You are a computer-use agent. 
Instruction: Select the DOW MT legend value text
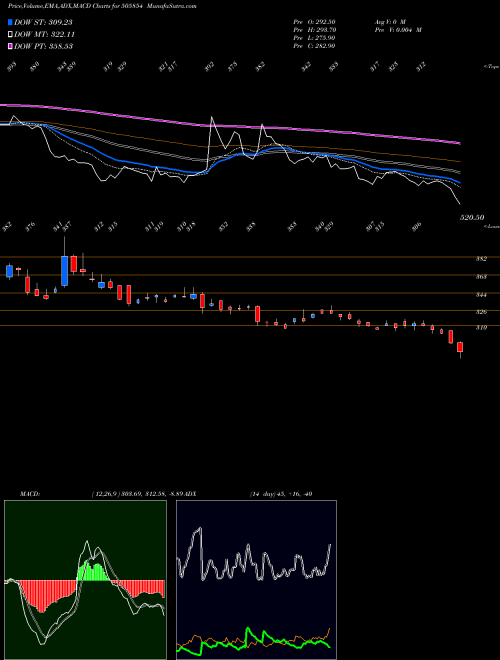[x=45, y=34]
